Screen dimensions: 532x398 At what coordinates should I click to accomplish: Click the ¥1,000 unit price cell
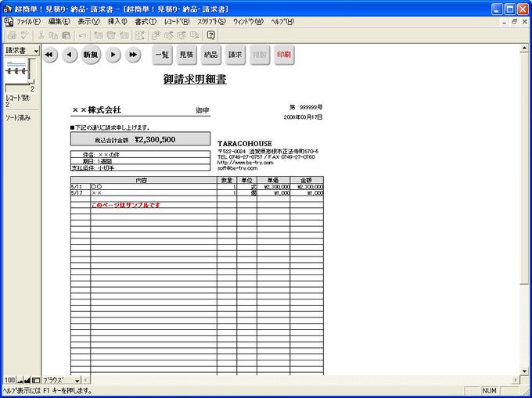click(x=274, y=193)
